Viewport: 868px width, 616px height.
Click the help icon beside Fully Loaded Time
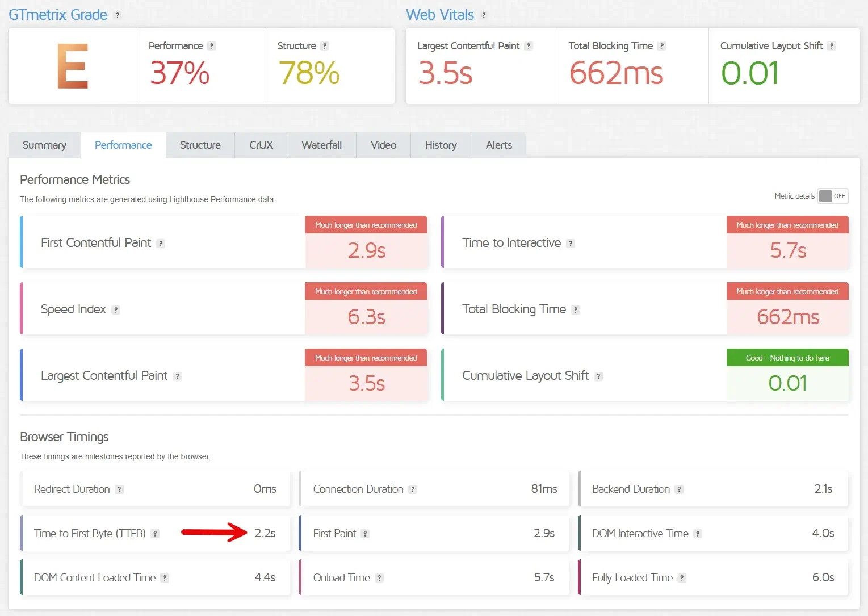click(682, 578)
